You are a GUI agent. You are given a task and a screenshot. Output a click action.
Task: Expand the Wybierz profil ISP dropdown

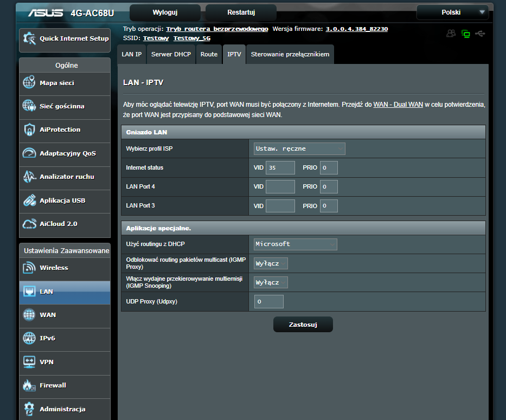point(299,148)
